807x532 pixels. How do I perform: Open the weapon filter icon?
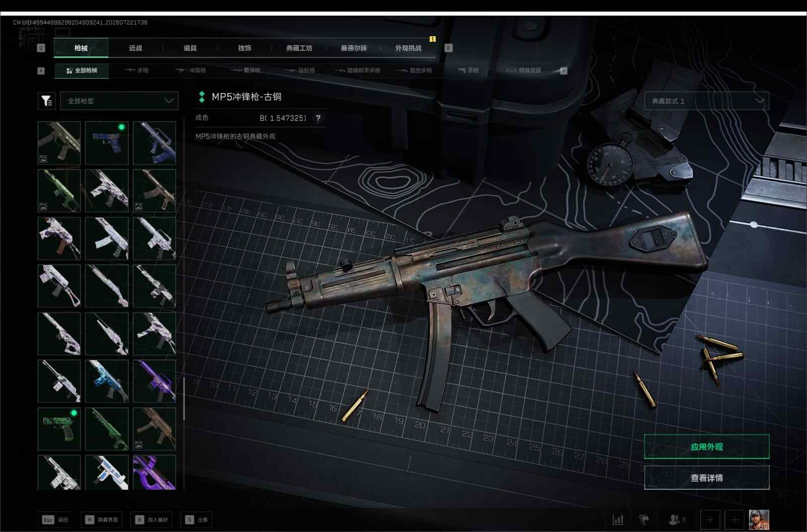[46, 101]
